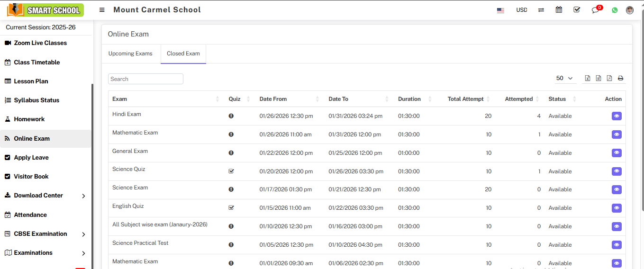Click the exam Search input field
Viewport: 644px width, 269px height.
(x=145, y=79)
